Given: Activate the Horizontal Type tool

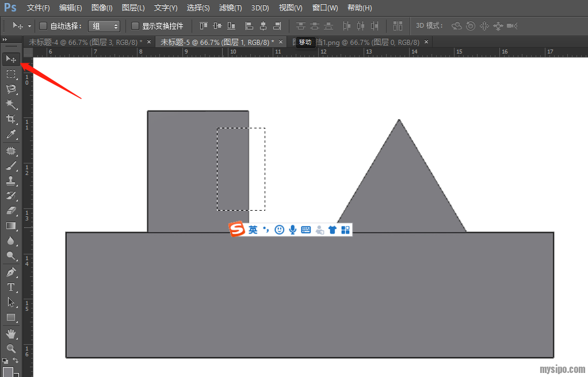Looking at the screenshot, I should [x=11, y=287].
